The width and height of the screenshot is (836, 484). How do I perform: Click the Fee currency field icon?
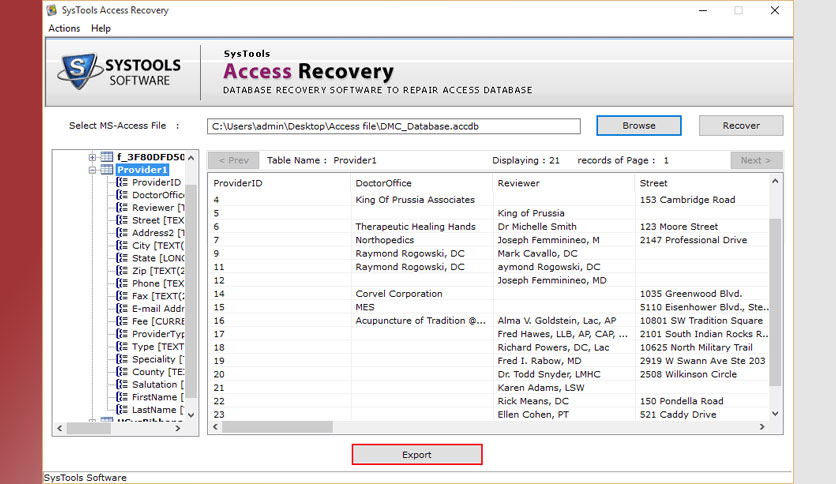122,321
